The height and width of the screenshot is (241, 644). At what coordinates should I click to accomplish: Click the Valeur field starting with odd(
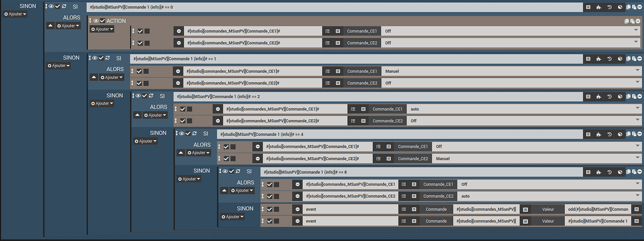click(x=597, y=209)
